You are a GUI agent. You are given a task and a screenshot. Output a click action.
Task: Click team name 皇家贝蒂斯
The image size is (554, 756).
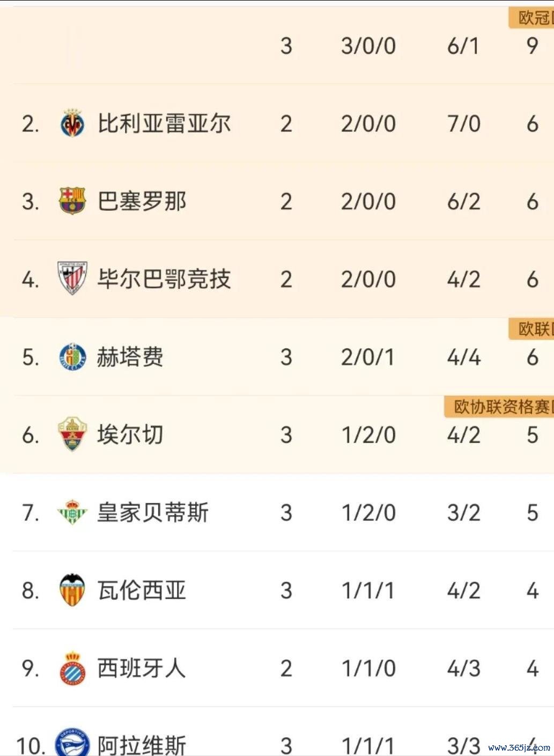153,512
